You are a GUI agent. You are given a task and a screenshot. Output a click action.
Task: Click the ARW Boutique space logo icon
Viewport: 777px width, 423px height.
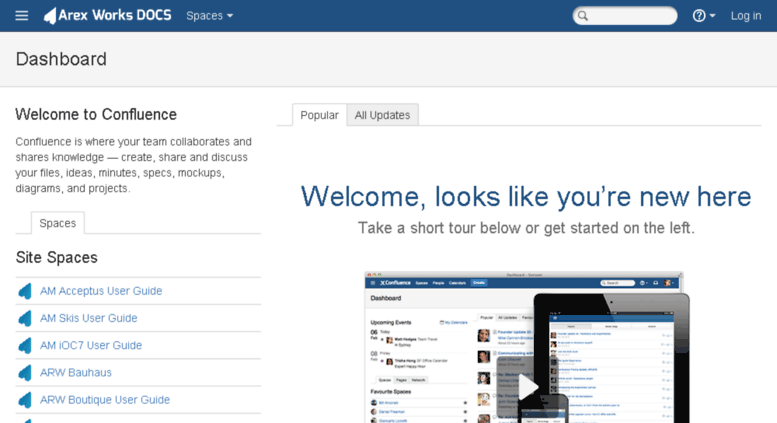25,400
